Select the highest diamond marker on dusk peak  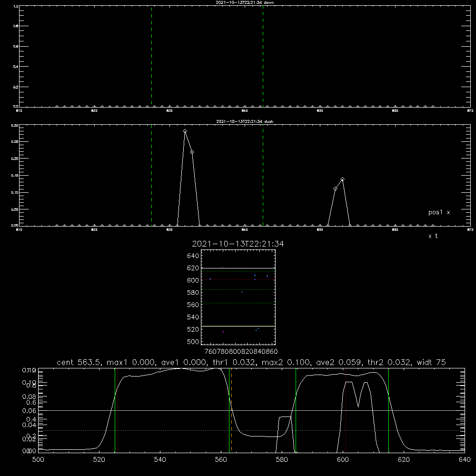tap(185, 131)
